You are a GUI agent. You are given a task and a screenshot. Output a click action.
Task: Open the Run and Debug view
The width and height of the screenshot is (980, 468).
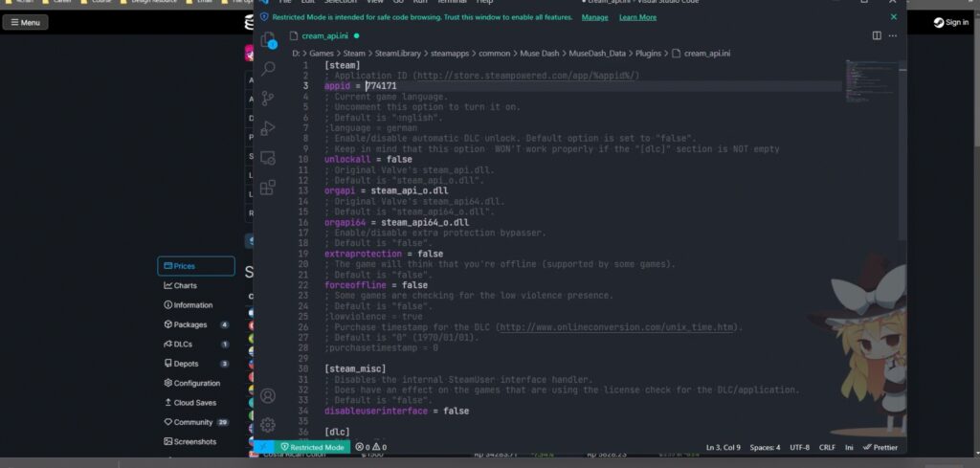click(x=268, y=128)
